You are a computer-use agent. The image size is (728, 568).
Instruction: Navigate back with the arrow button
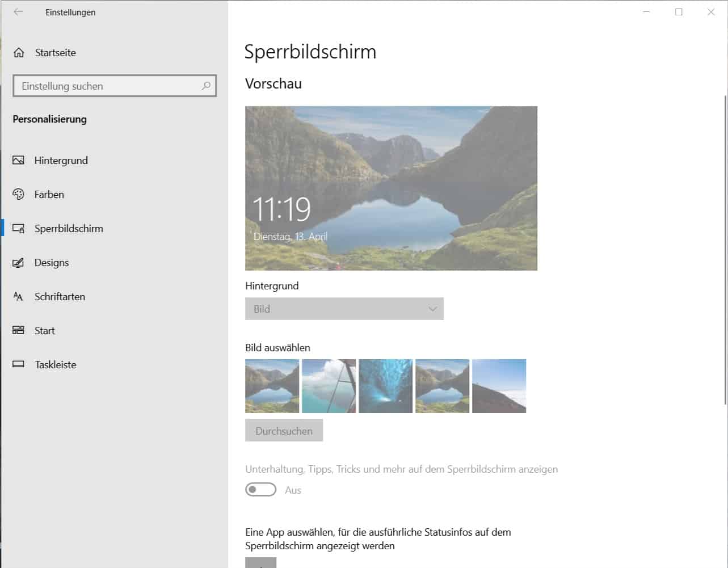coord(17,11)
